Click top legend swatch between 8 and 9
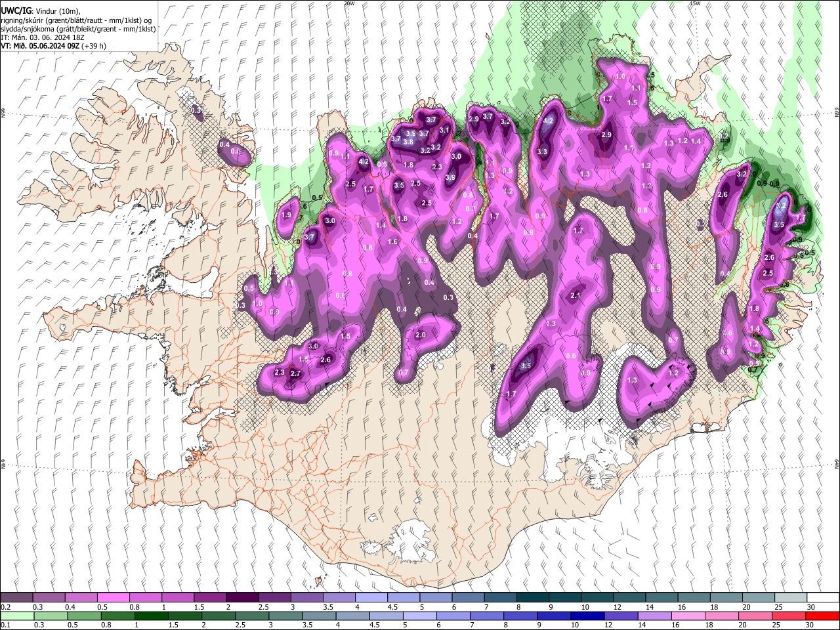Viewport: 840px width, 630px height. pos(533,597)
